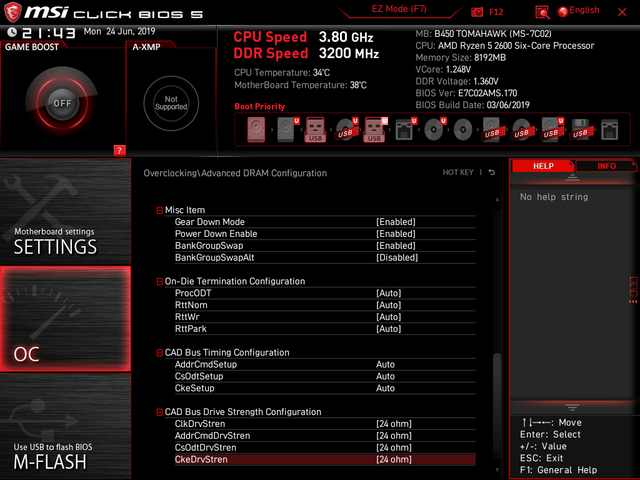Screen dimensions: 640x480
Task: Select the UEFI hard disk boot device
Action: [287, 130]
